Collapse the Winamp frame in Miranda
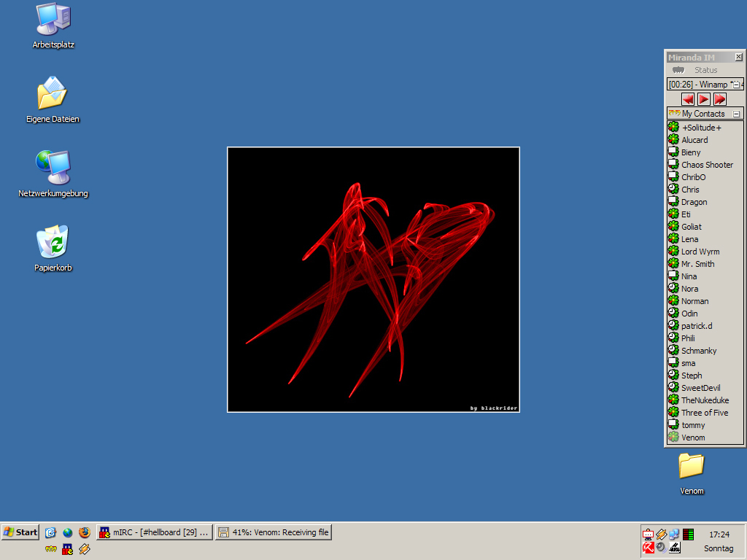 coord(736,85)
